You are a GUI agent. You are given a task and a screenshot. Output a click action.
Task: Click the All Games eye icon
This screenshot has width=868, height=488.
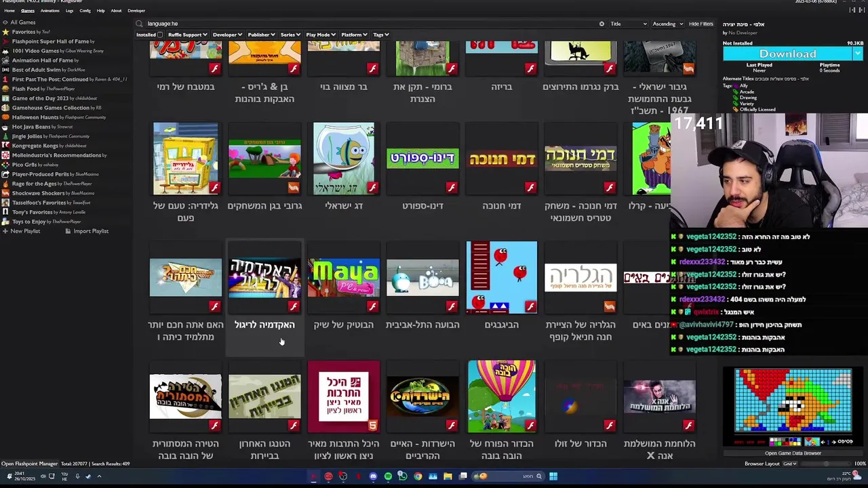point(5,22)
